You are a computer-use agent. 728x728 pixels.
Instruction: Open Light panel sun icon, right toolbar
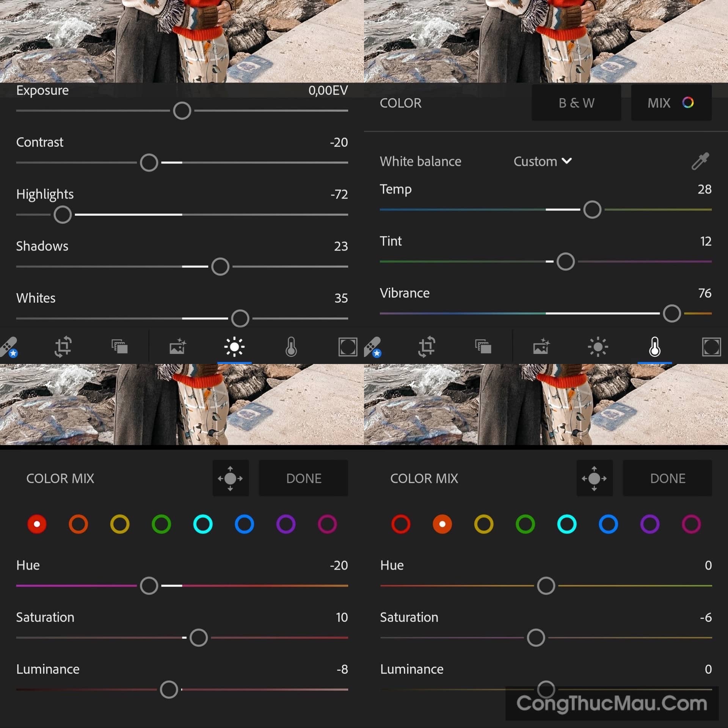point(598,347)
